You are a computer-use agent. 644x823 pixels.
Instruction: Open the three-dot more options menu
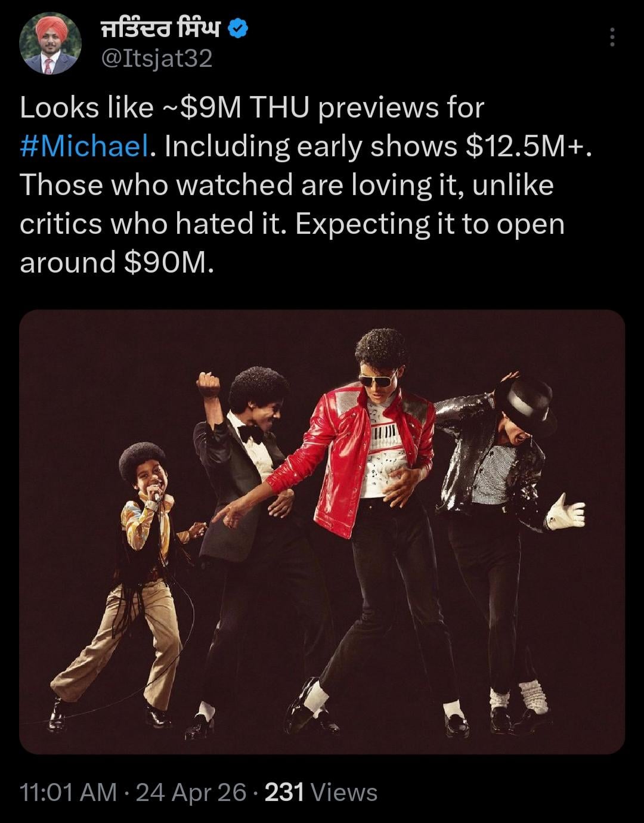click(611, 37)
